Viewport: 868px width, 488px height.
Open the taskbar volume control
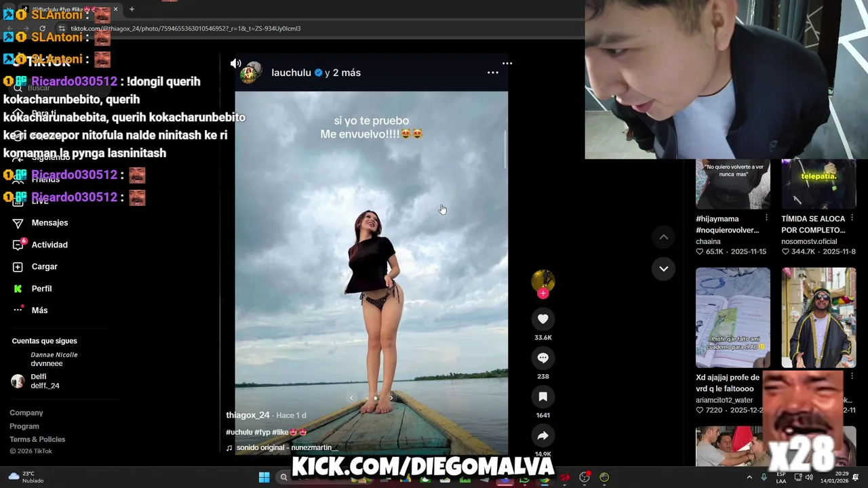tap(809, 477)
